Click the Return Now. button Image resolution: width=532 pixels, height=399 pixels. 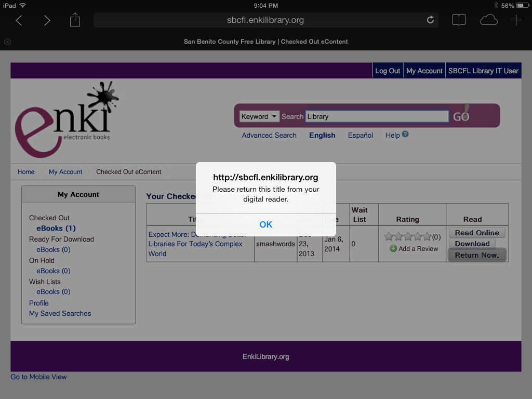click(477, 255)
